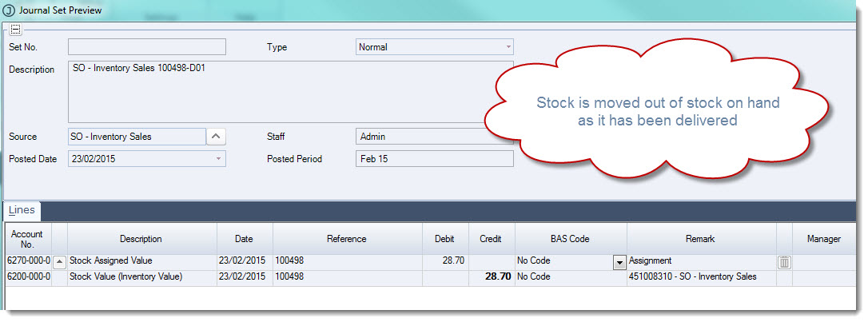Viewport: 868px width, 322px height.
Task: Click the Journal Set Preview window icon
Action: 10,10
